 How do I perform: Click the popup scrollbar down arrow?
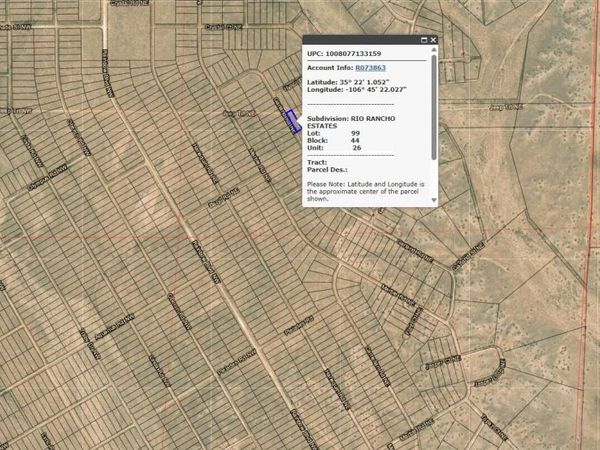(434, 200)
